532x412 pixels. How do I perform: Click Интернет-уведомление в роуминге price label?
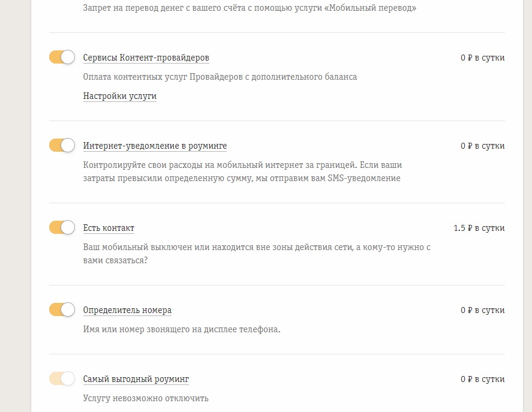click(x=482, y=146)
